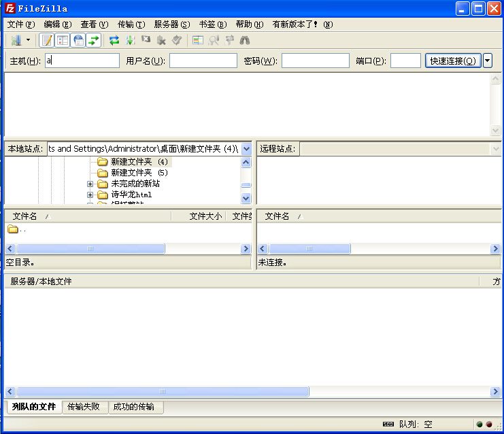Toggle message log display icon

point(47,40)
